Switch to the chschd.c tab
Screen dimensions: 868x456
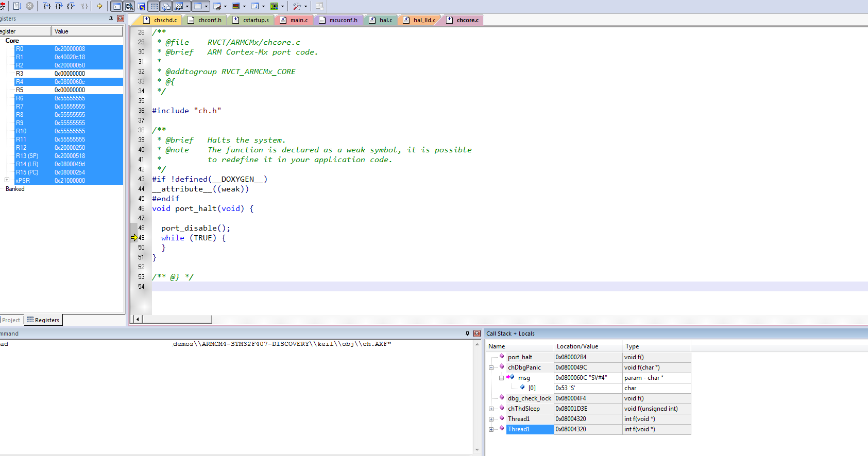point(160,20)
